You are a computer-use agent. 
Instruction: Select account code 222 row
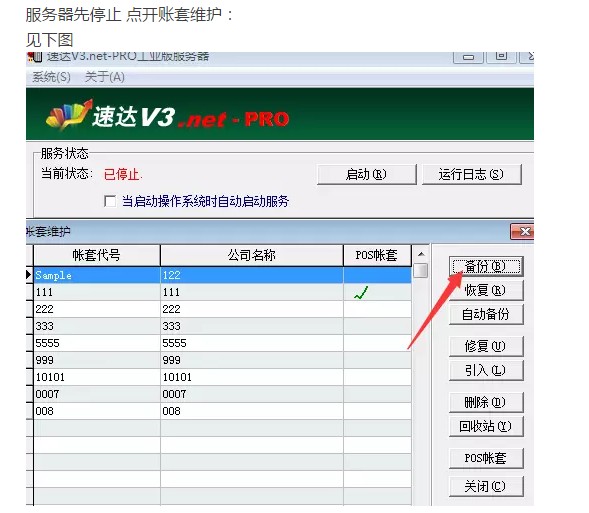coord(222,309)
